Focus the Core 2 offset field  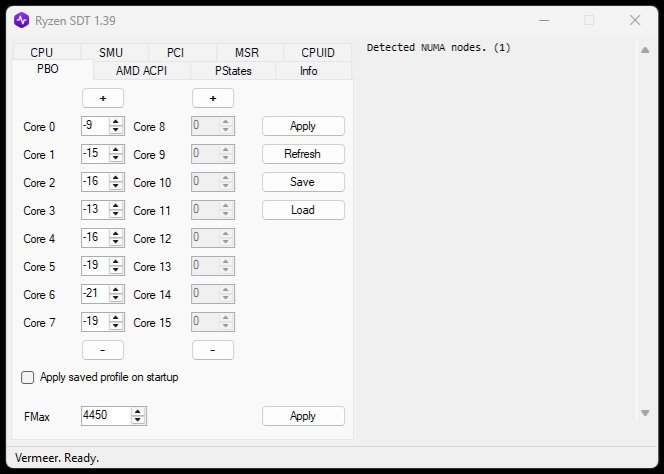click(x=95, y=182)
